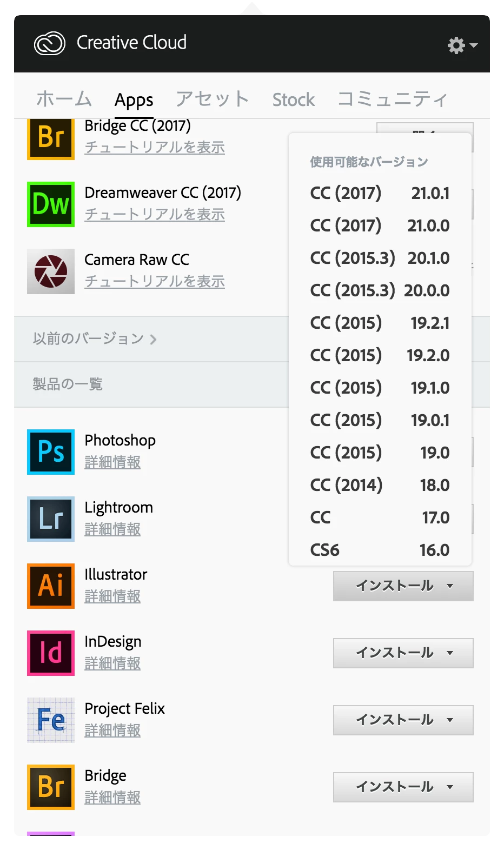Click the Illustrator Ai icon
The image size is (504, 850).
point(51,586)
